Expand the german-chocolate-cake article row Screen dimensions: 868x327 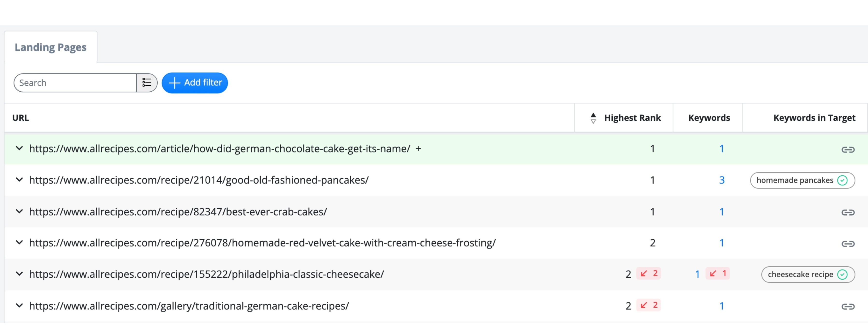(20, 148)
